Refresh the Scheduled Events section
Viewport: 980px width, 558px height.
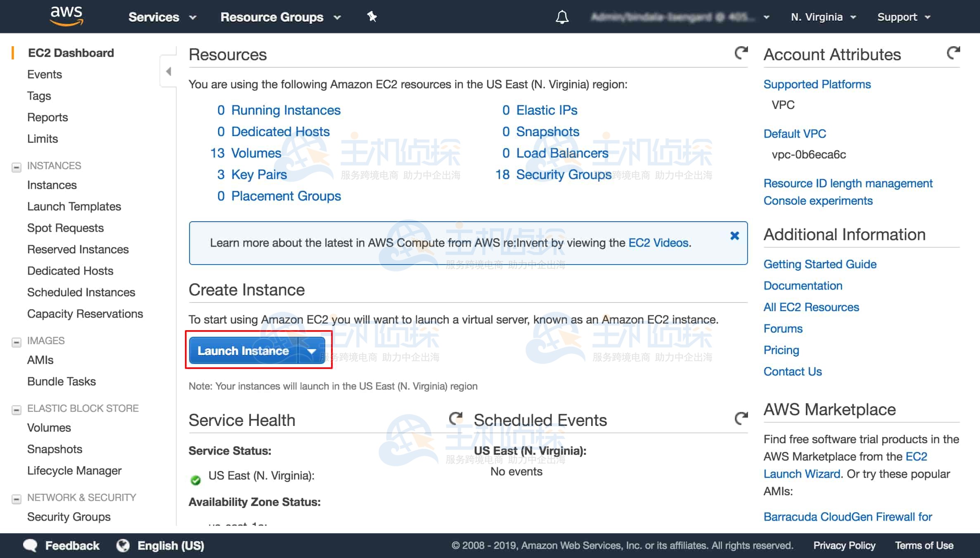pos(741,418)
